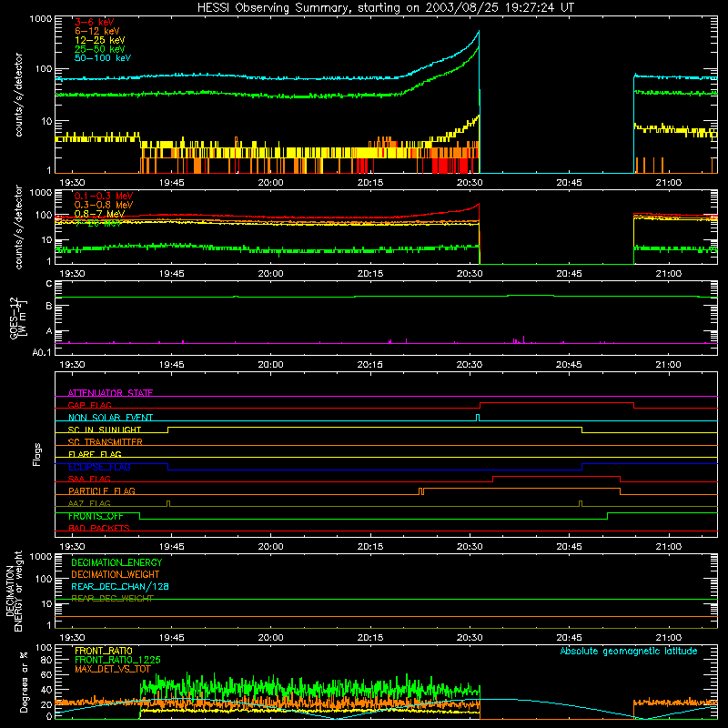This screenshot has width=728, height=728.
Task: Click the 0.8-7 MeV legend label
Action: coord(100,214)
